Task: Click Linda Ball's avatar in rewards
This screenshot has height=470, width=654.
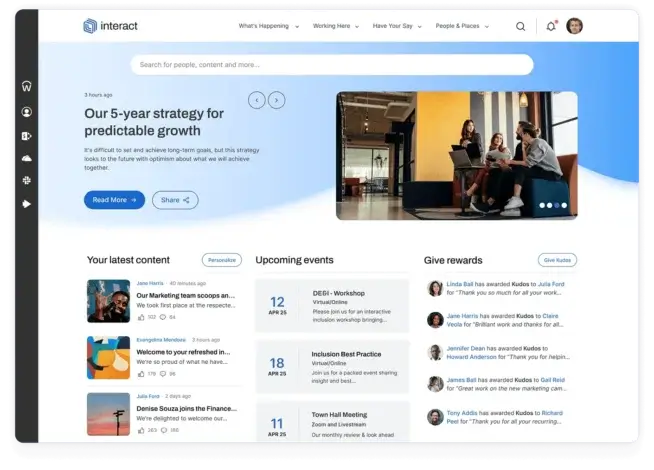Action: [x=435, y=288]
